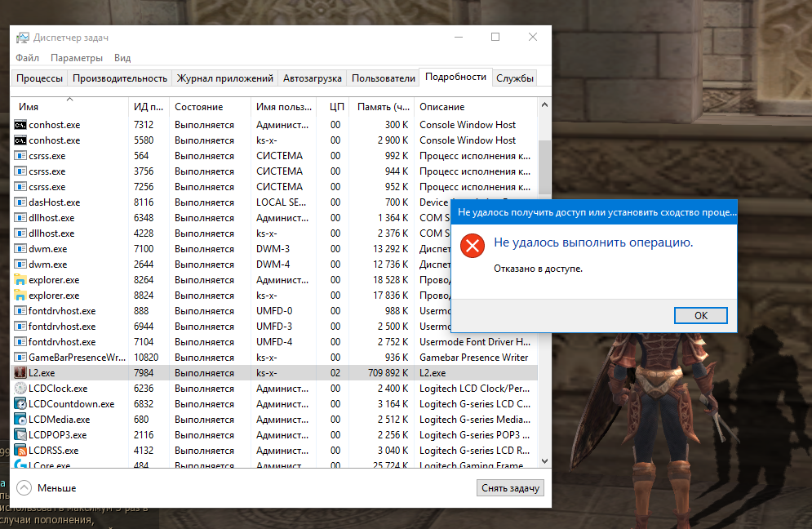Click the LCDMedia.exe icon
Screen dimensions: 812x529
[x=20, y=419]
